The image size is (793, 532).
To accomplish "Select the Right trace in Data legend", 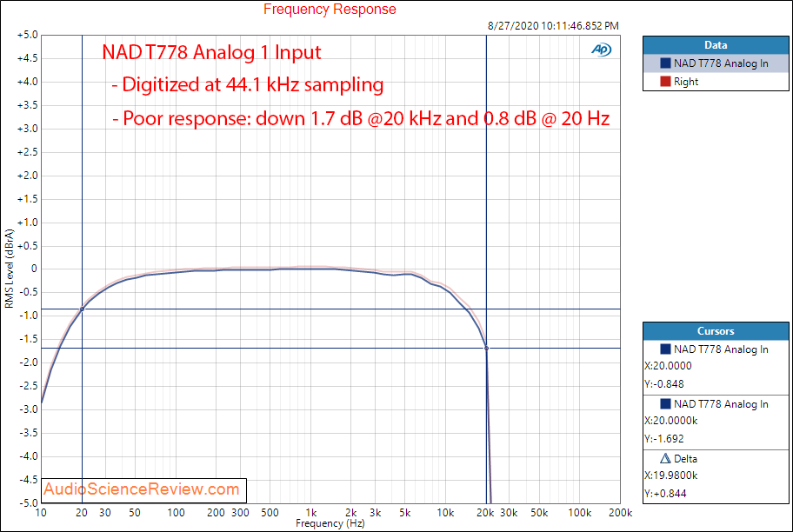I will coord(716,82).
